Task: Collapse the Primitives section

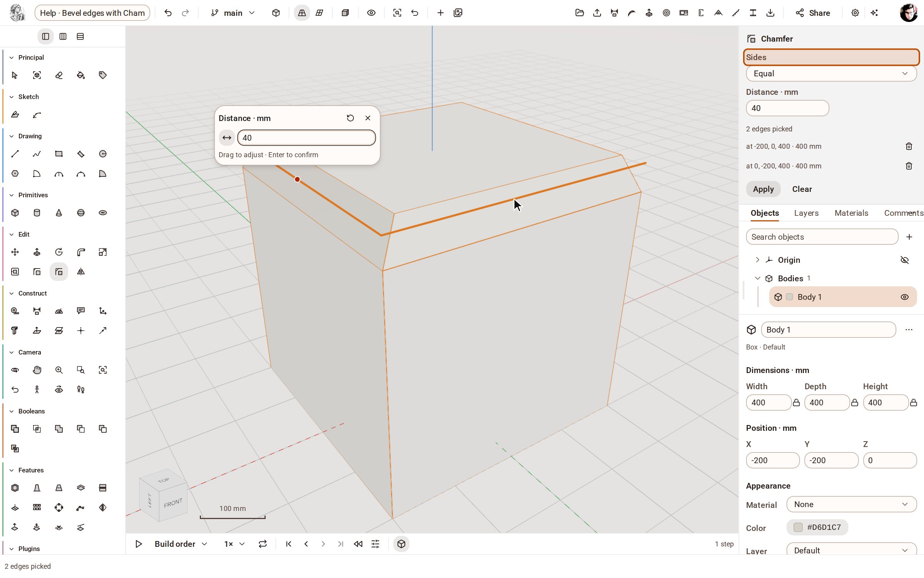Action: click(12, 195)
